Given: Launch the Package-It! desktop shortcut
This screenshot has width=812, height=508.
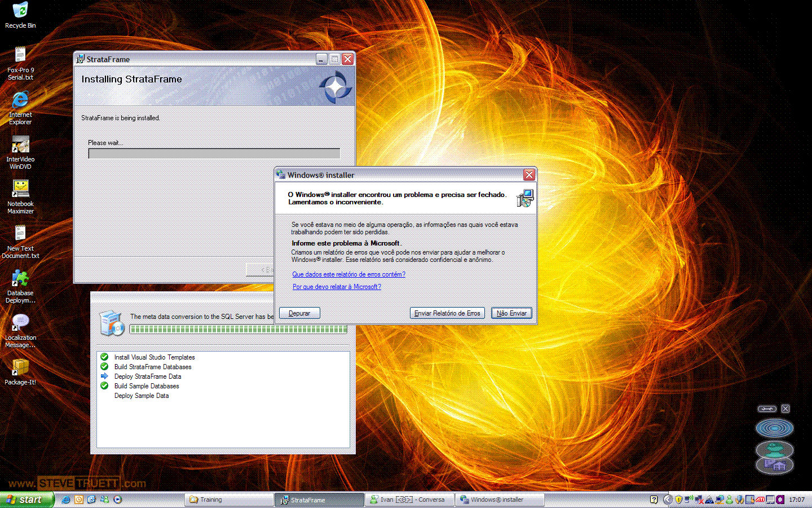Looking at the screenshot, I should coord(20,367).
